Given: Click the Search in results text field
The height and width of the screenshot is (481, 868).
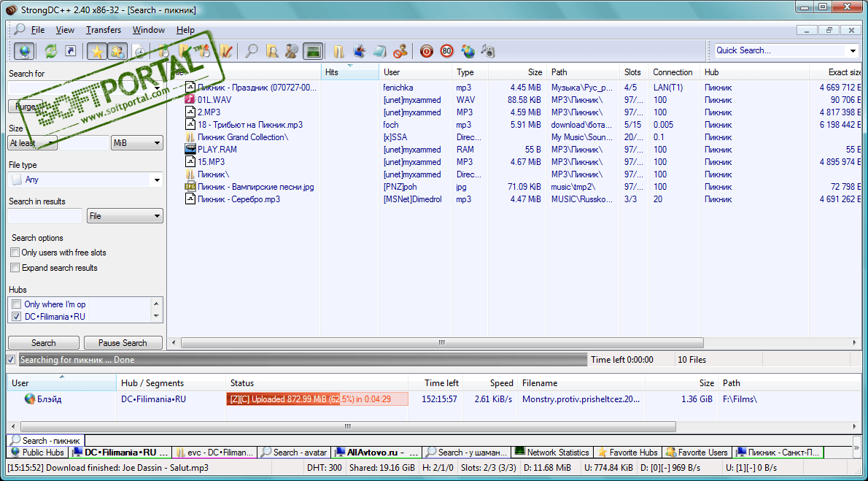Looking at the screenshot, I should click(45, 216).
